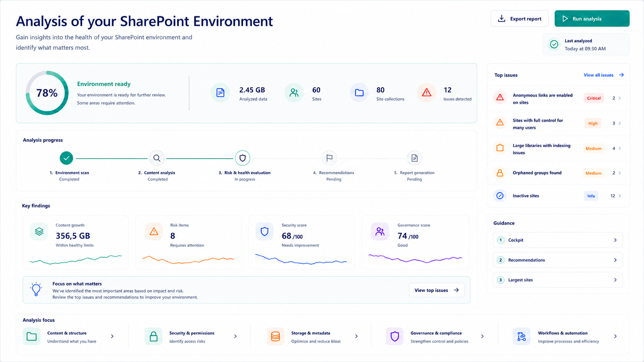Expand the Sites with full control chevron
Screen dimensions: 644x362
620,123
